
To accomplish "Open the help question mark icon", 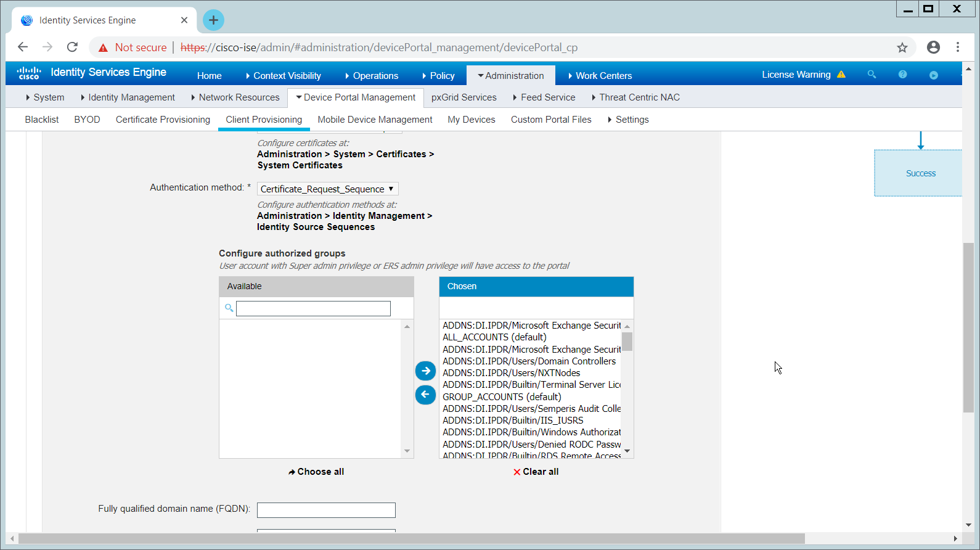I will pos(902,75).
